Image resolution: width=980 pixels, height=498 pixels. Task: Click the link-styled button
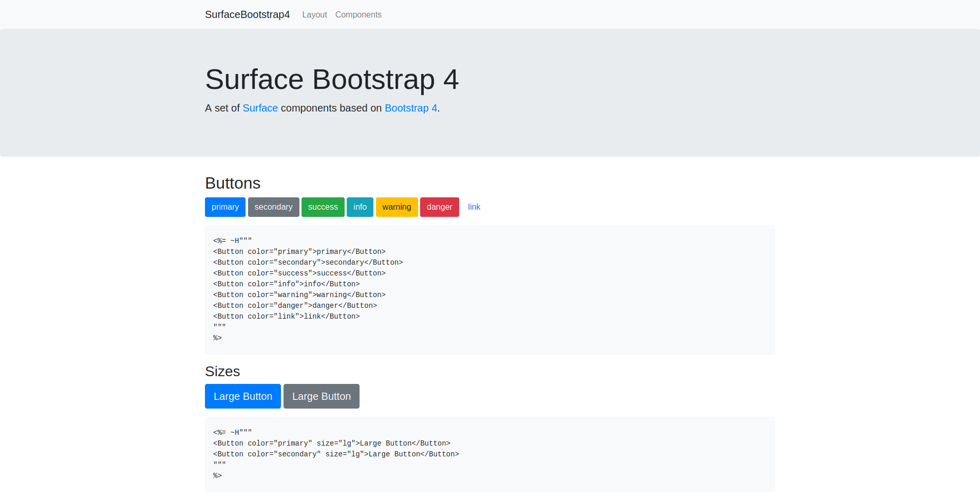click(474, 207)
